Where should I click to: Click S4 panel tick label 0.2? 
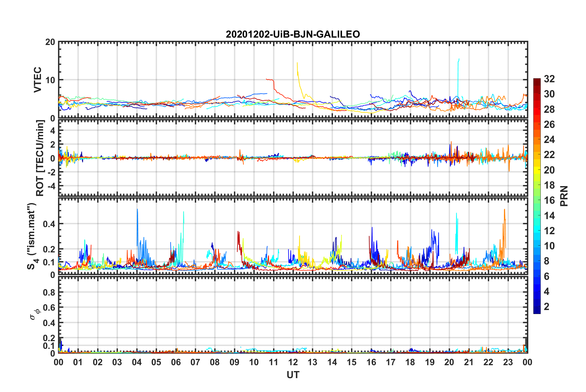49,249
